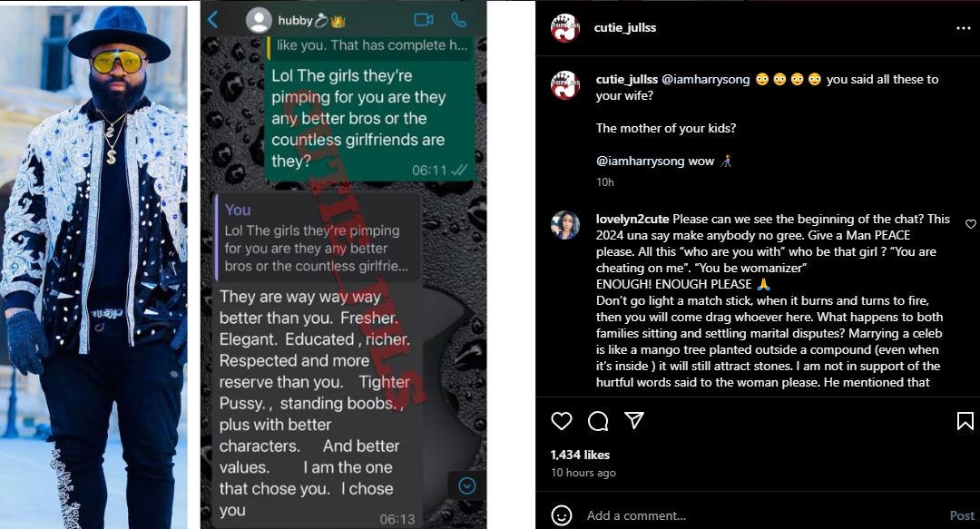980x529 pixels.
Task: Click the cutie_jullss header avatar
Action: [565, 27]
